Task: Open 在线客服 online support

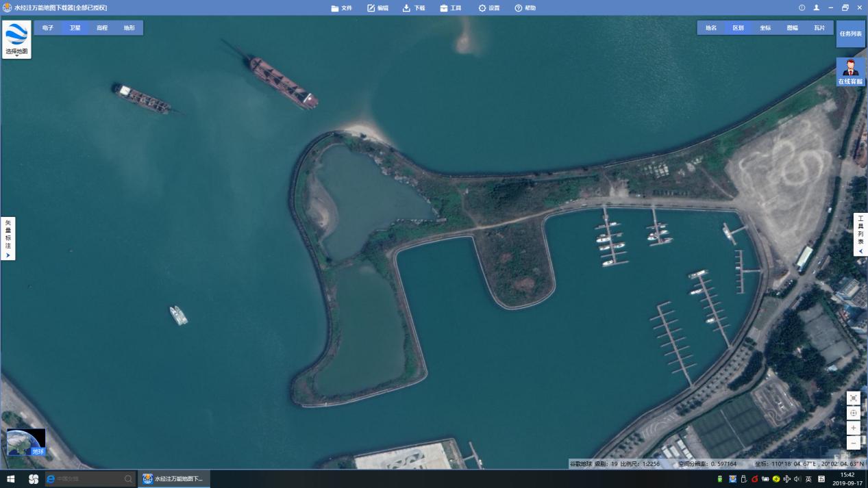Action: coord(850,72)
